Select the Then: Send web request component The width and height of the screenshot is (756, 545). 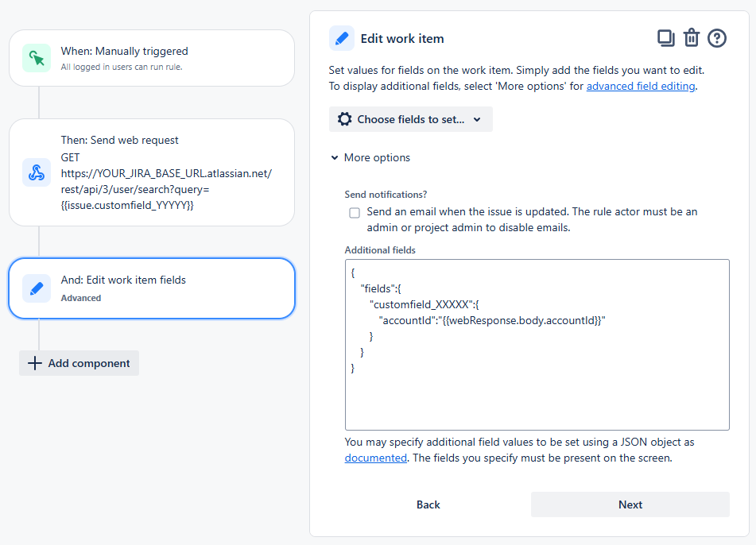click(x=151, y=172)
